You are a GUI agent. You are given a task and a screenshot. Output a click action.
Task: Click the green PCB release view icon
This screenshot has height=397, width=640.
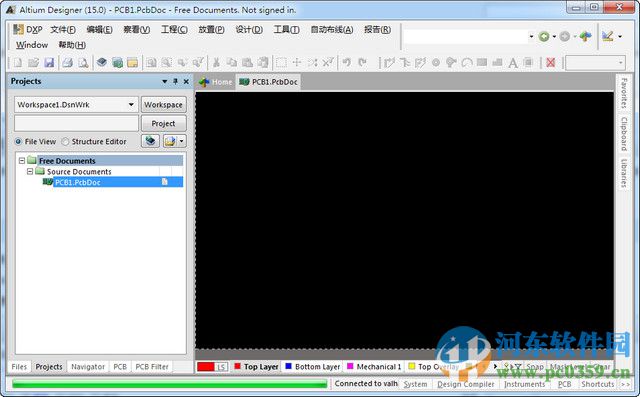click(117, 62)
